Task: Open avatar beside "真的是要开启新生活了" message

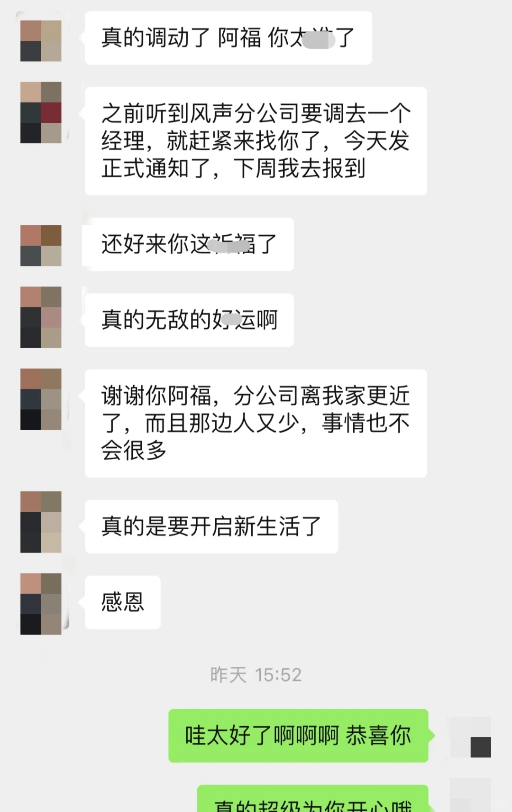Action: (41, 522)
